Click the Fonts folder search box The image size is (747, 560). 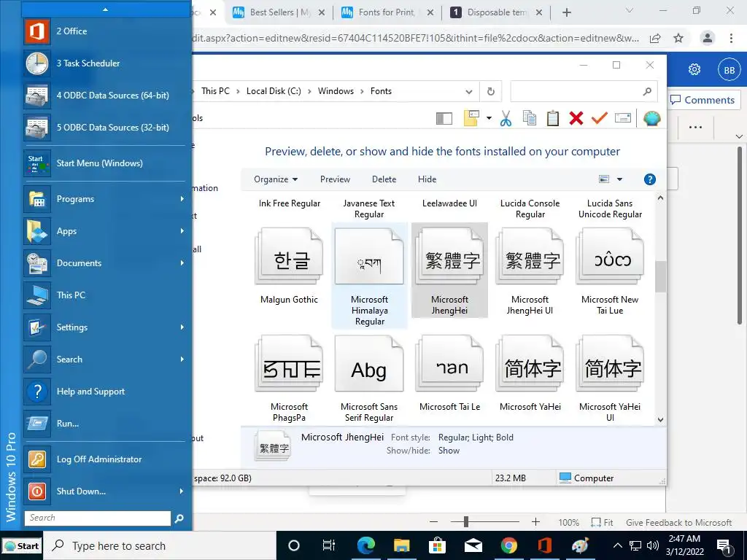pyautogui.click(x=584, y=91)
